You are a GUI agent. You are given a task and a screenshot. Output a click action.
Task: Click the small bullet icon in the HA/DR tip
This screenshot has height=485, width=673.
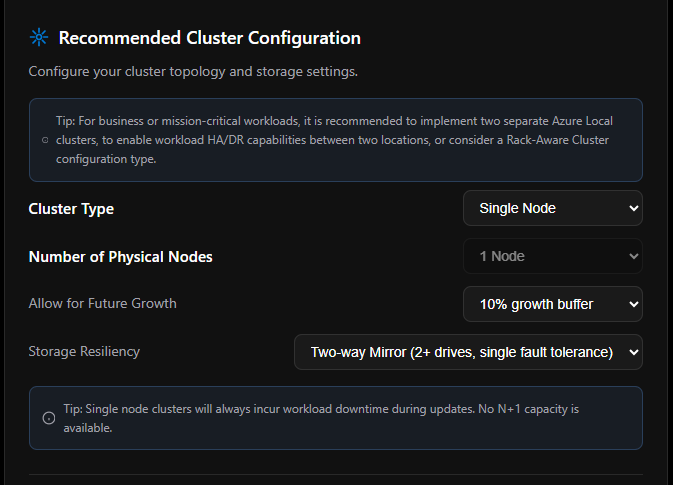(x=46, y=140)
